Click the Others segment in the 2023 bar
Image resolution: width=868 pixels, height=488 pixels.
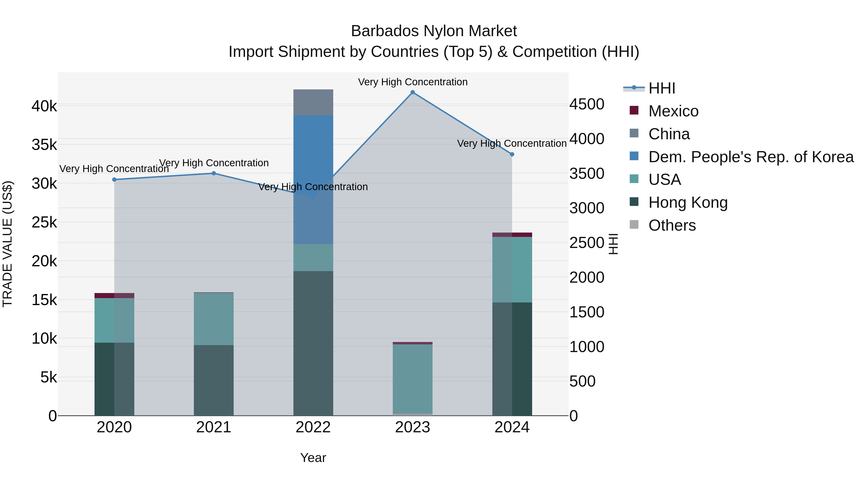pyautogui.click(x=413, y=414)
